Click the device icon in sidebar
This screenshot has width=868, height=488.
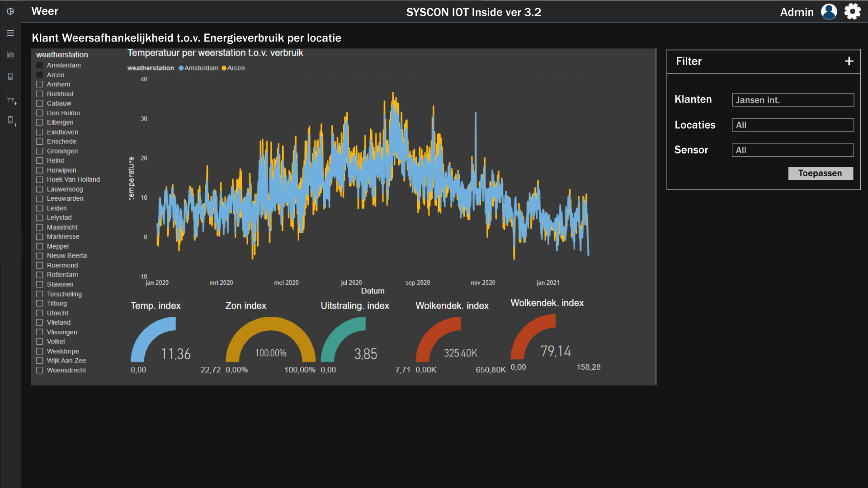pyautogui.click(x=10, y=76)
